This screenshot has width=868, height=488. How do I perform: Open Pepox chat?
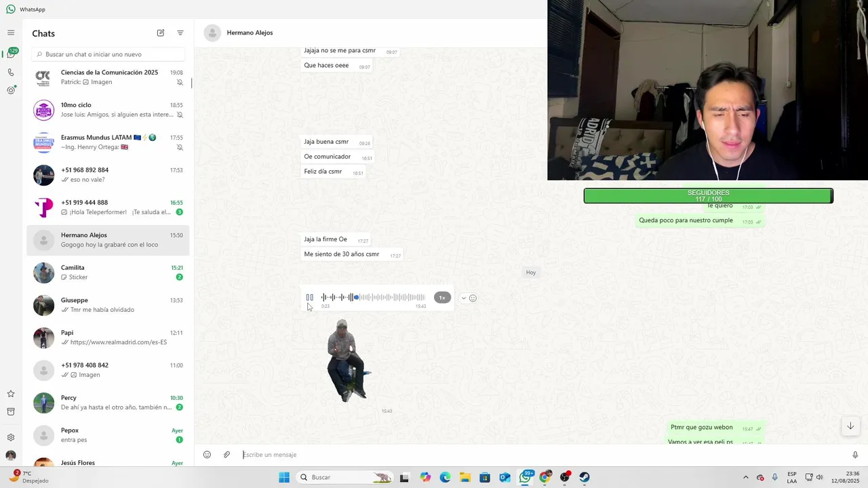pos(108,435)
